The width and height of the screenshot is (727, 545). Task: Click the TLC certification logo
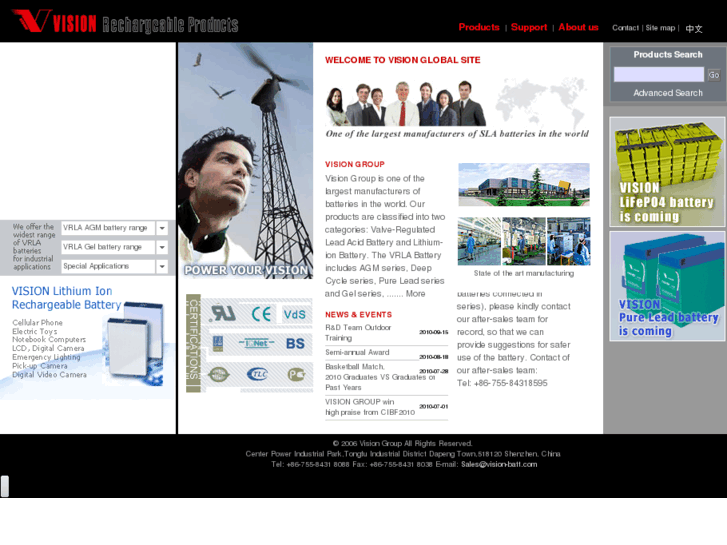(258, 374)
